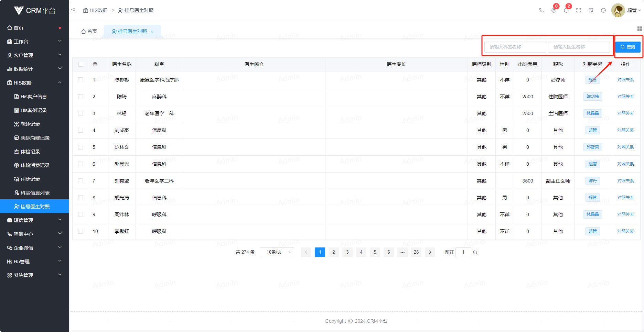Expand the 呼叫中心 menu
644x332 pixels.
click(34, 234)
